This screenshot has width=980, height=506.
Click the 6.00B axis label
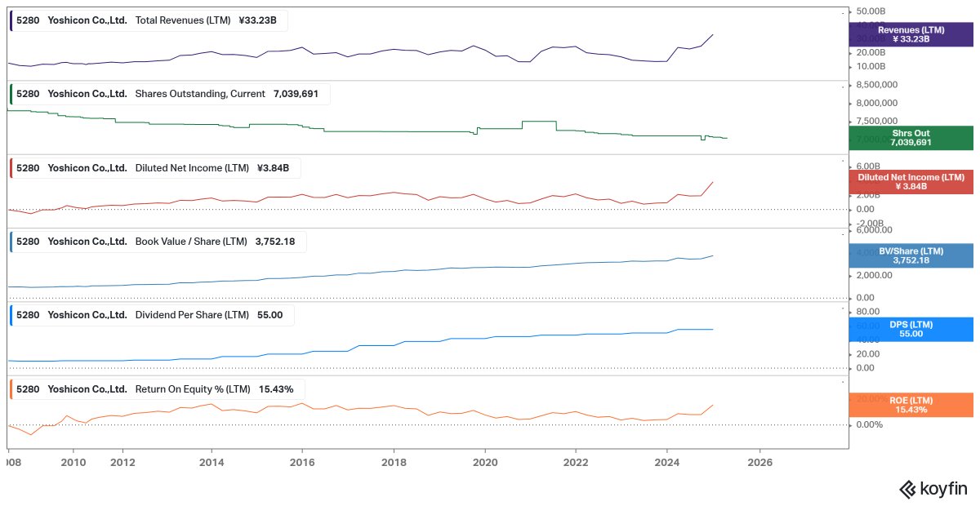[869, 165]
